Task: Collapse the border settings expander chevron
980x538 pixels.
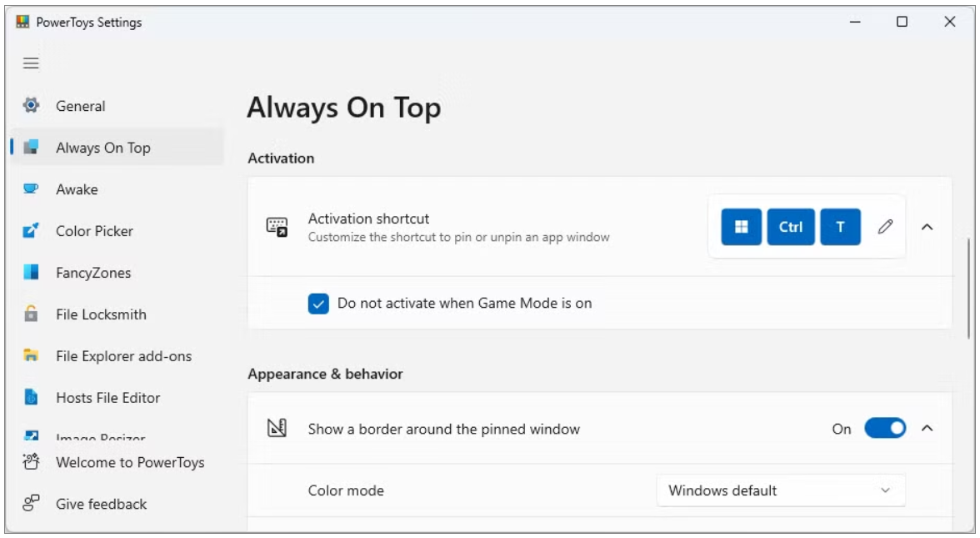Action: [927, 429]
